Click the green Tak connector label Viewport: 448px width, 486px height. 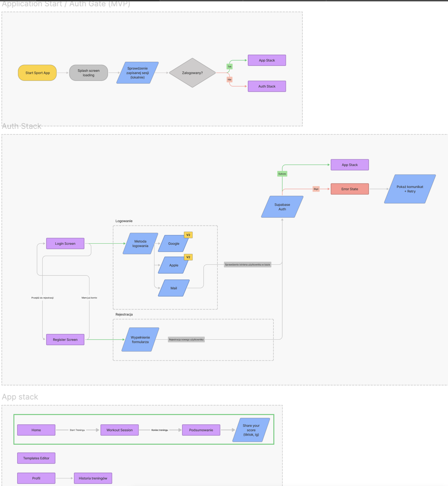230,67
